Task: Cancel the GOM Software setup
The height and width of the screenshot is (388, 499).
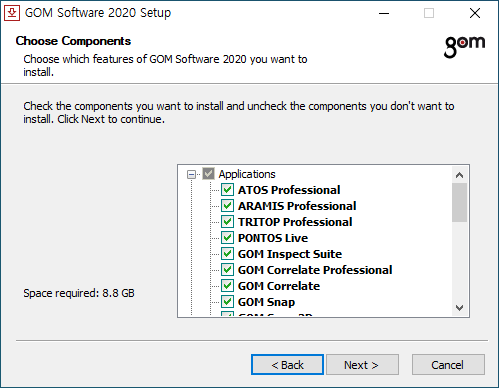Action: 448,365
